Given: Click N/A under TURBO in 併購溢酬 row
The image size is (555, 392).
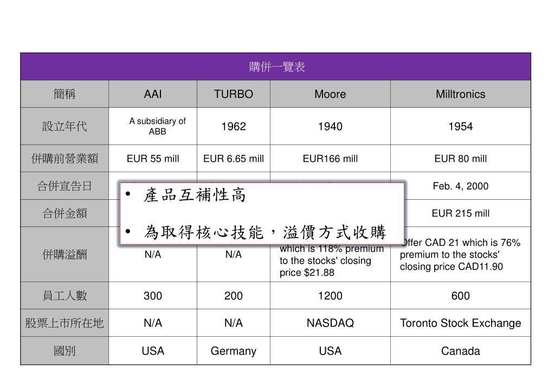Looking at the screenshot, I should pyautogui.click(x=233, y=254).
